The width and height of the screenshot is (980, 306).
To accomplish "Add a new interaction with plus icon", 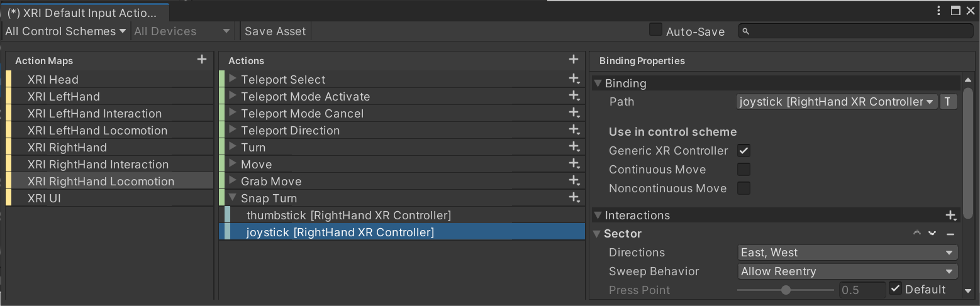I will point(950,216).
